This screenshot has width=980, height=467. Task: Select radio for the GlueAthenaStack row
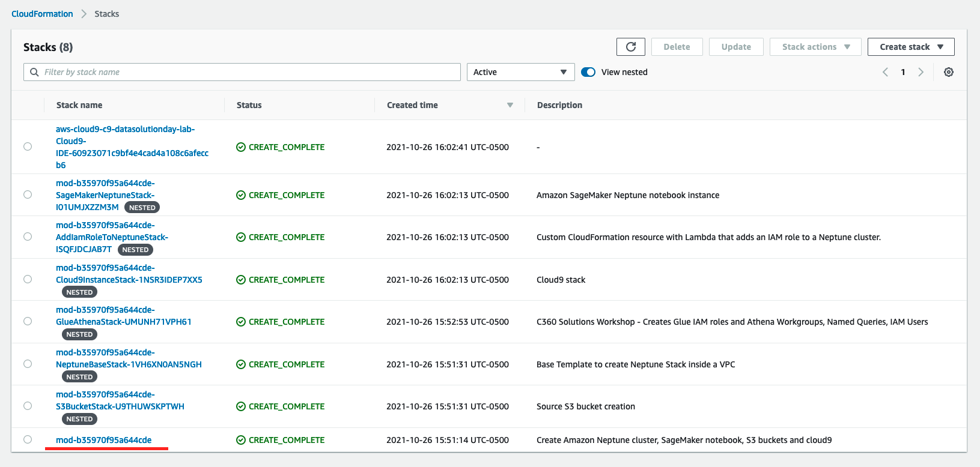coord(28,321)
